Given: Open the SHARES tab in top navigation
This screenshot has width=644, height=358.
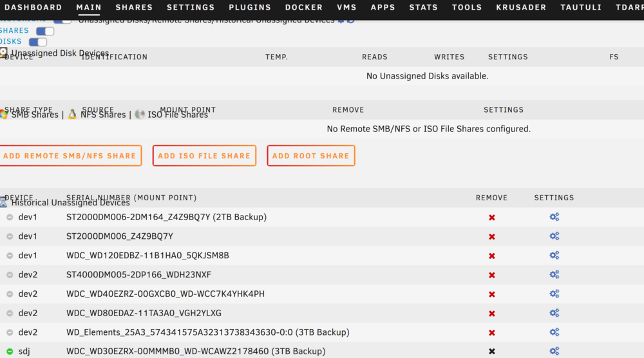Looking at the screenshot, I should pyautogui.click(x=134, y=7).
